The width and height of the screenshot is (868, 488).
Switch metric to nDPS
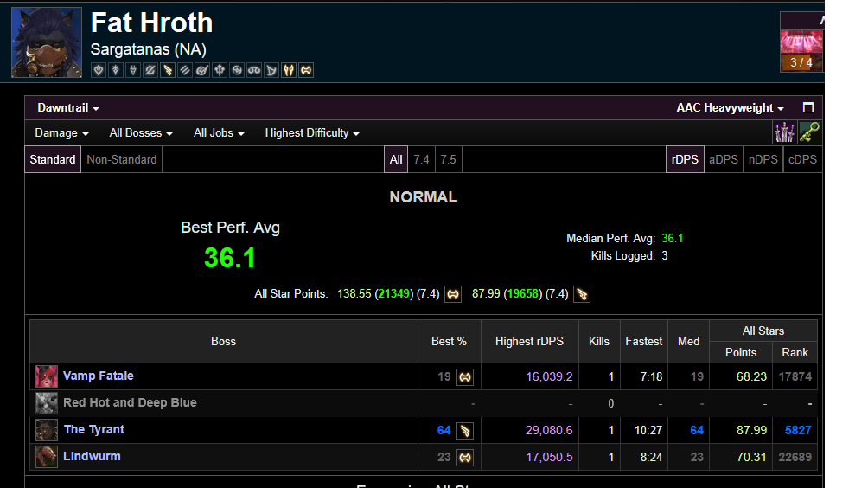click(763, 159)
